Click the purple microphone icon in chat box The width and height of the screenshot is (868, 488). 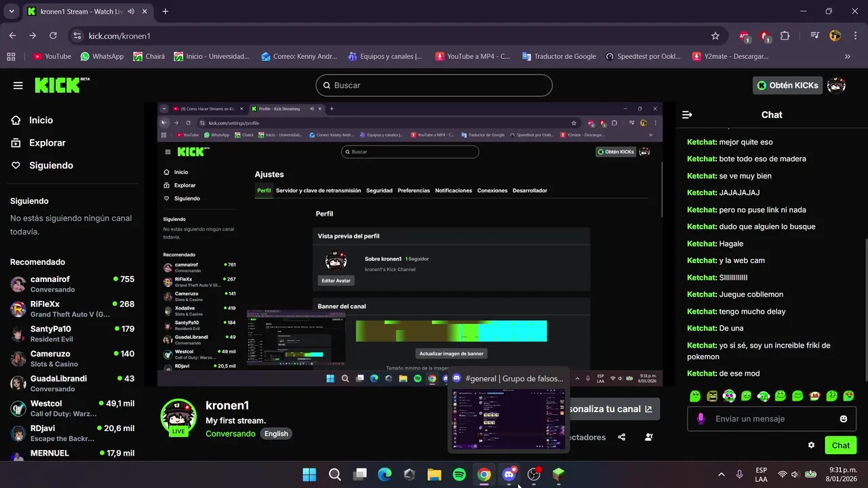[x=701, y=419]
